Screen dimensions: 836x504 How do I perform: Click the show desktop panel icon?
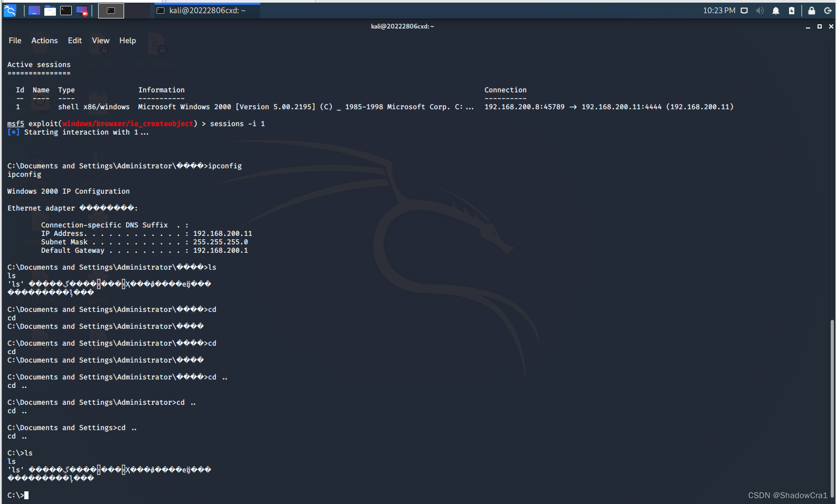34,11
